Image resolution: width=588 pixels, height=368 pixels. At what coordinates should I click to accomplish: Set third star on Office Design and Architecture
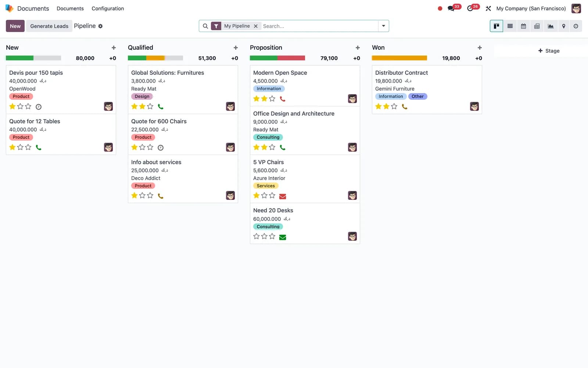click(x=272, y=147)
